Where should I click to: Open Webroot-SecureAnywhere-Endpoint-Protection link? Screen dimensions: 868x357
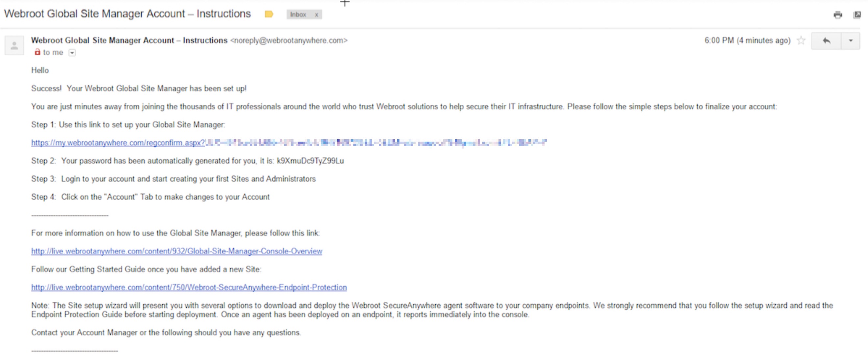pyautogui.click(x=189, y=288)
